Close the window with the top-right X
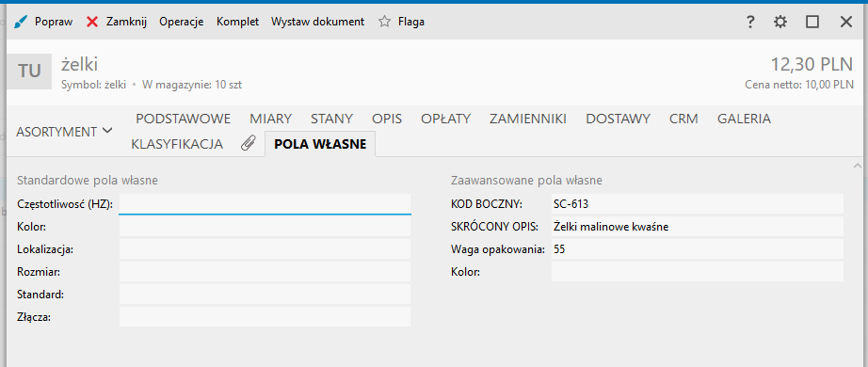This screenshot has height=367, width=868. (x=845, y=23)
